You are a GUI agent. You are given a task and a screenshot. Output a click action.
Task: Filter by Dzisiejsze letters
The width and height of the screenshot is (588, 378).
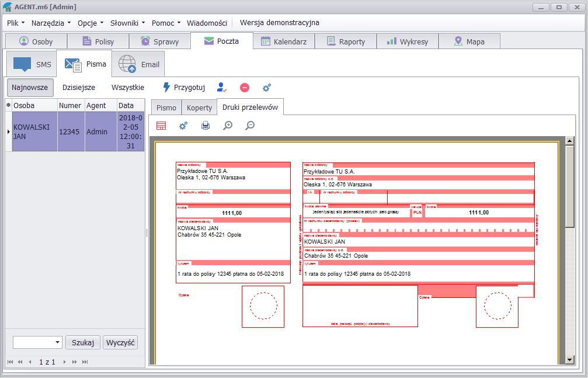point(79,88)
